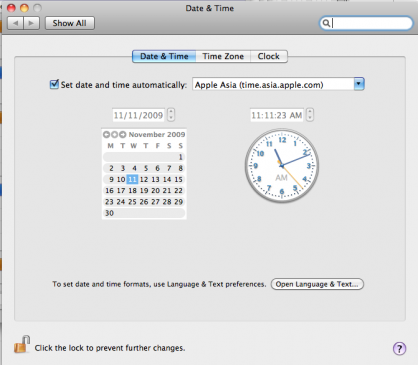This screenshot has height=365, width=418.
Task: Switch to the Time Zone tab
Action: click(223, 56)
